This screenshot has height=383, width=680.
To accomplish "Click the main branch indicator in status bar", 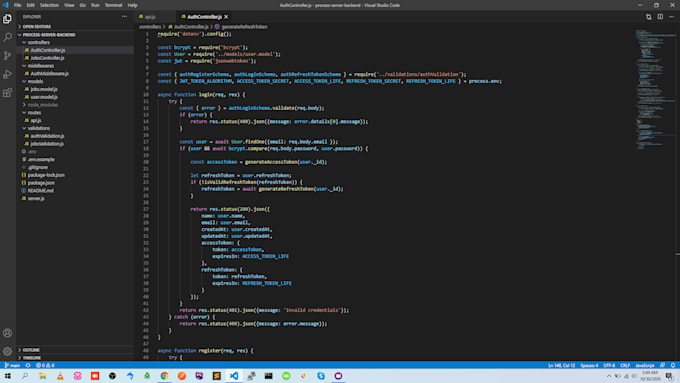I will (12, 366).
